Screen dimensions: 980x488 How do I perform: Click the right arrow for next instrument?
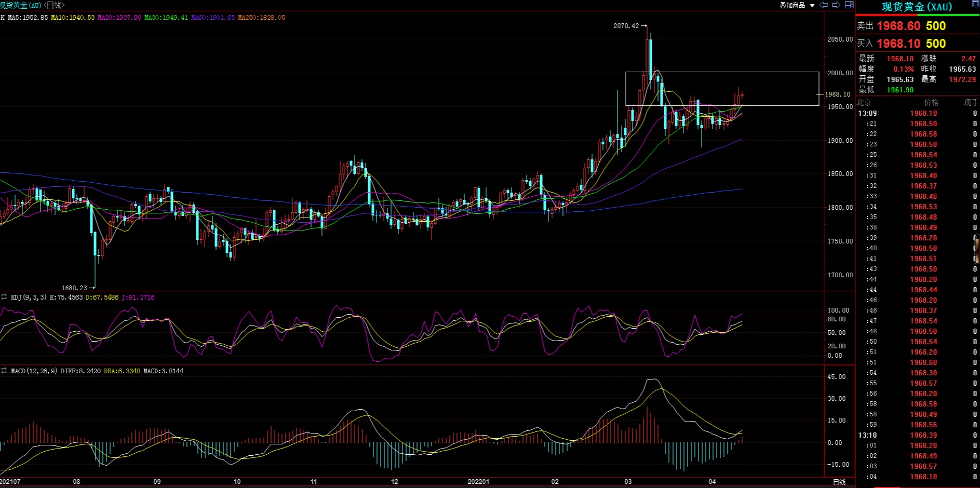(x=836, y=5)
